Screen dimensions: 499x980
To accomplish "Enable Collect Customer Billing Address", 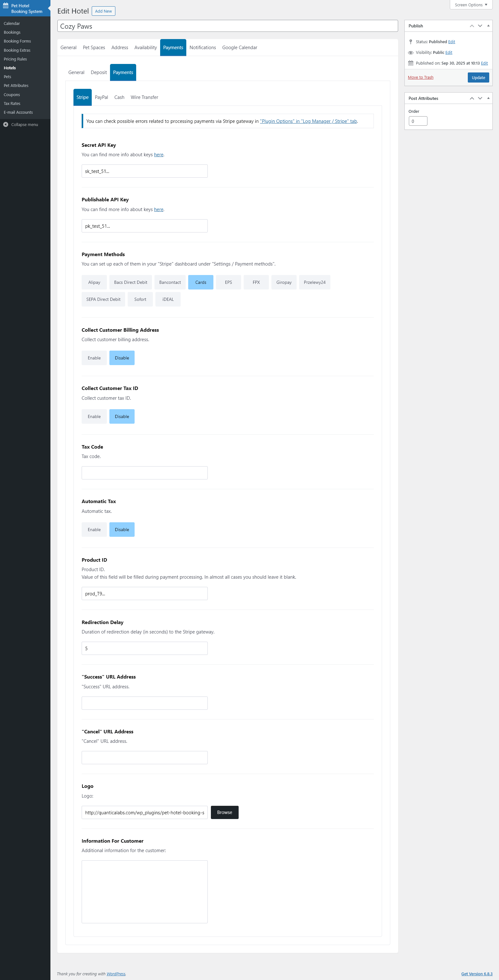I will [94, 358].
